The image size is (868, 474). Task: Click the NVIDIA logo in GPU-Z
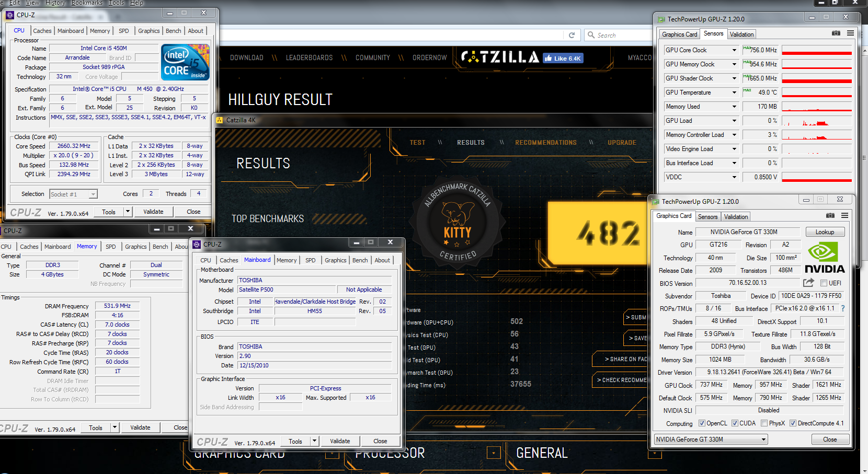pyautogui.click(x=825, y=258)
